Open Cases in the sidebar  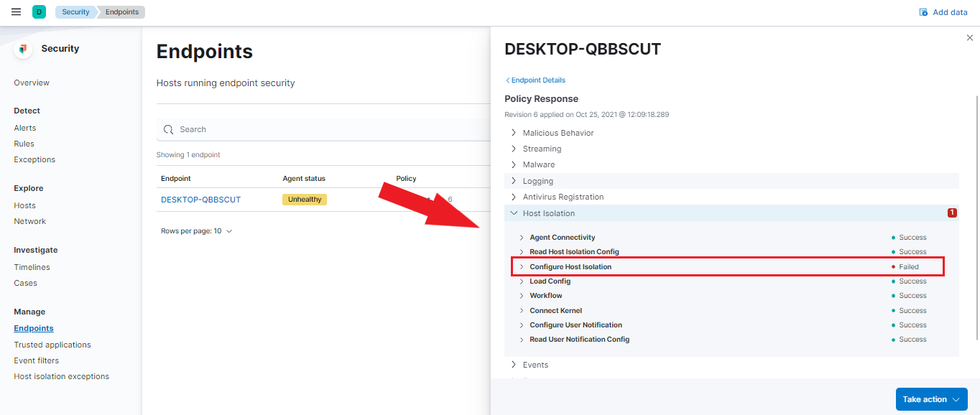(x=25, y=283)
